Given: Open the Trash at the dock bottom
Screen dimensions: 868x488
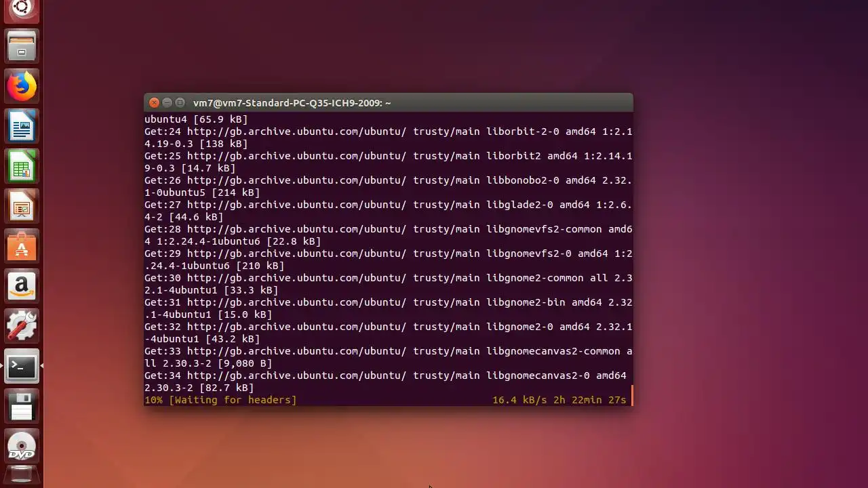Looking at the screenshot, I should point(22,476).
